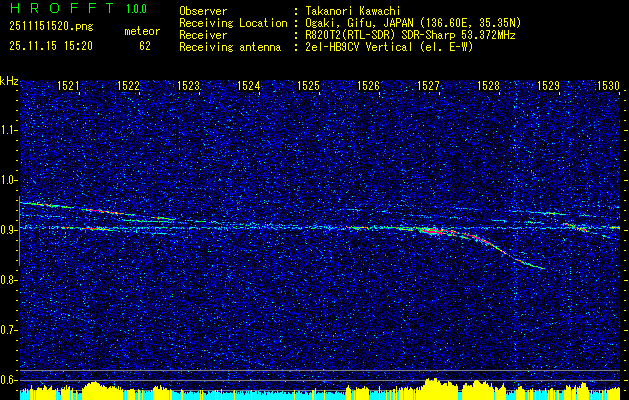Click the version number 1.0.0
The width and height of the screenshot is (629, 400).
coord(136,9)
